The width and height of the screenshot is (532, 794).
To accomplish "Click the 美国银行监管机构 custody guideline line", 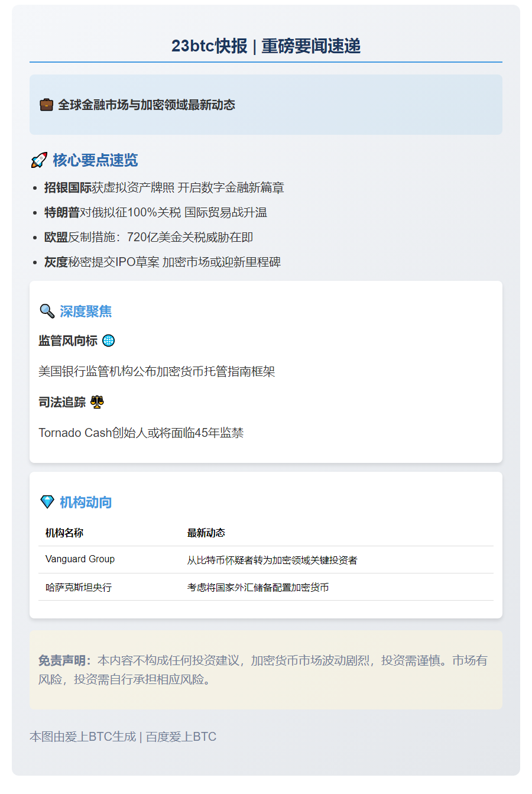I will 157,371.
